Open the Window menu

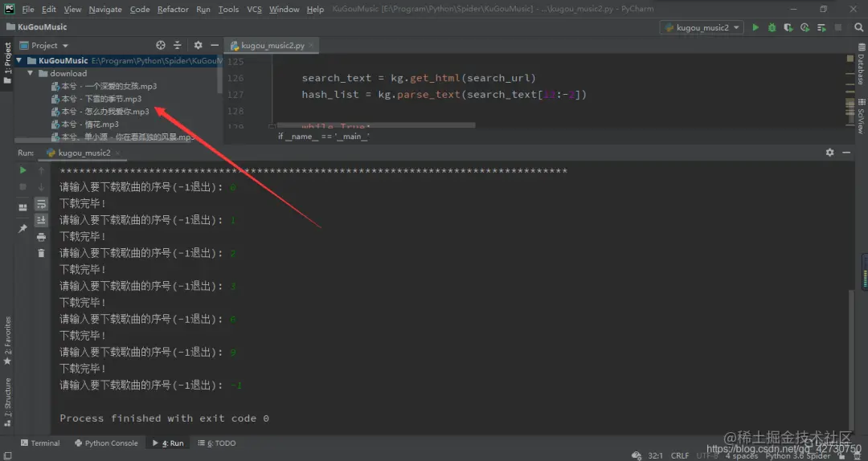tap(284, 10)
